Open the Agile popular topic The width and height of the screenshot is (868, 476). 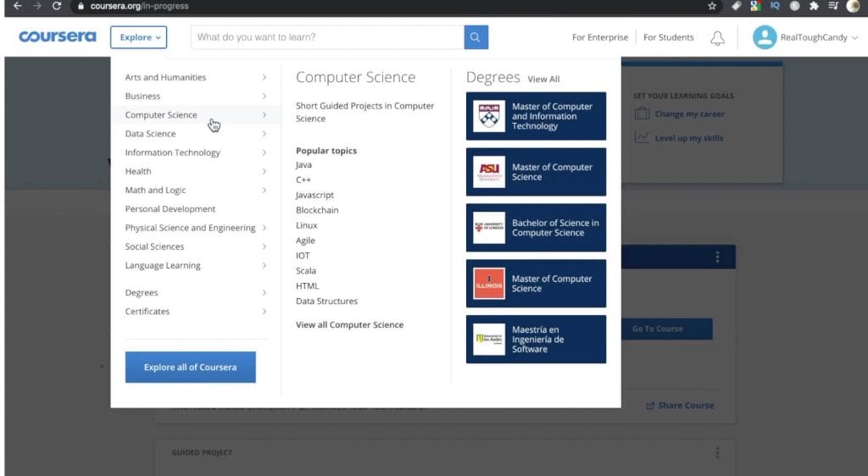click(305, 241)
